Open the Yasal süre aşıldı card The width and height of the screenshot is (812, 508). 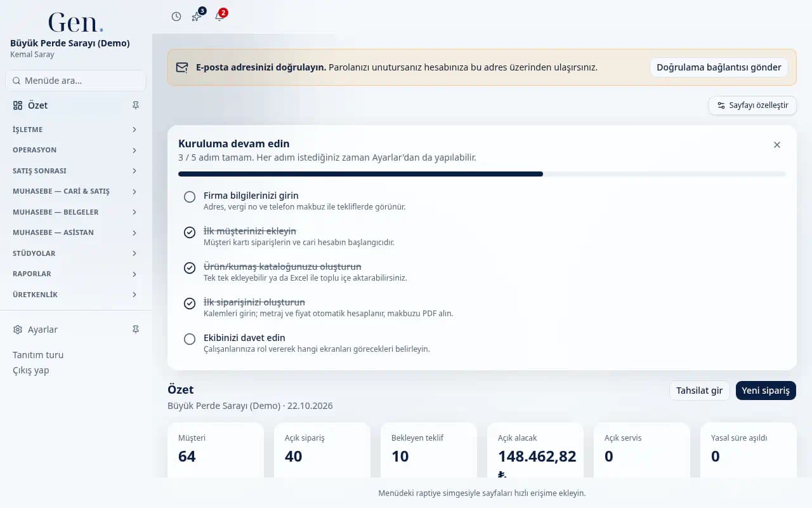(x=749, y=450)
